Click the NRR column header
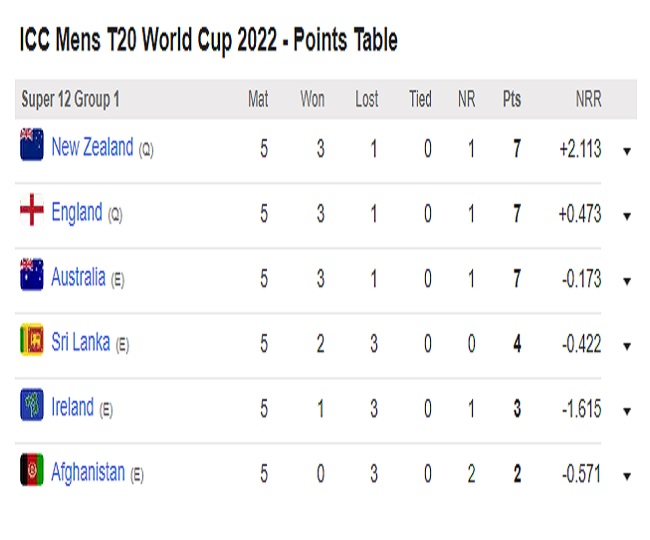This screenshot has height=540, width=650. [x=588, y=100]
